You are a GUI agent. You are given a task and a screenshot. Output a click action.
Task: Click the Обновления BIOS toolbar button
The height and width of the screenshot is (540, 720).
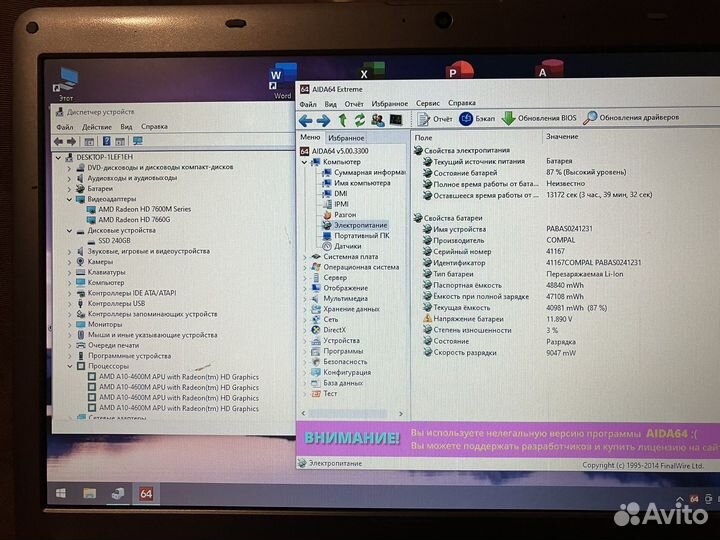coord(538,118)
